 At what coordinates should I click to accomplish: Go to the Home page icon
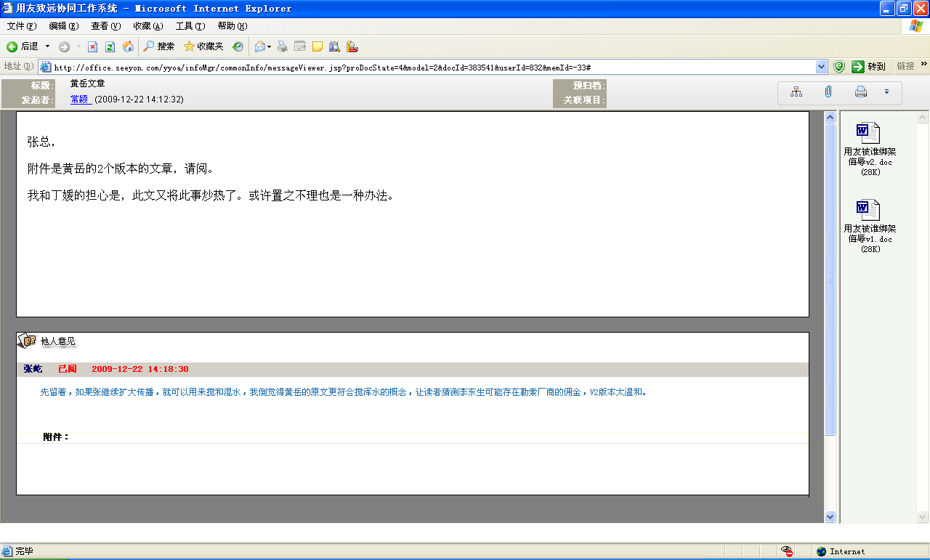[128, 46]
